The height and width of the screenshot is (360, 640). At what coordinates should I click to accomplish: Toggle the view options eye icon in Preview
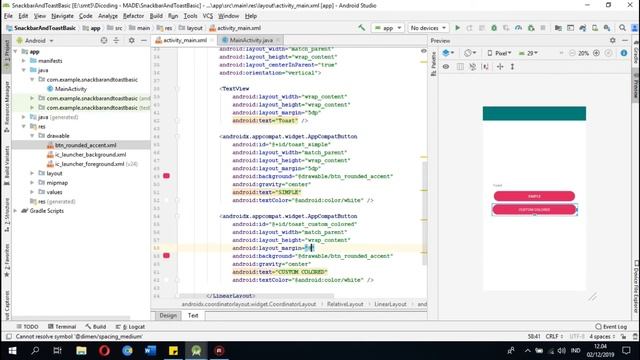point(446,67)
